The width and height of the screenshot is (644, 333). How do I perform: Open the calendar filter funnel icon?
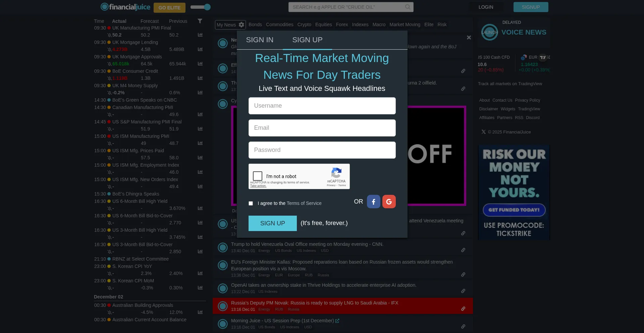(200, 21)
